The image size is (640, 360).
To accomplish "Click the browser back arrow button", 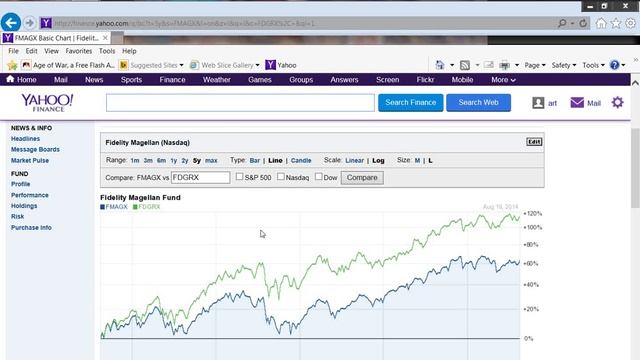I will (11, 22).
